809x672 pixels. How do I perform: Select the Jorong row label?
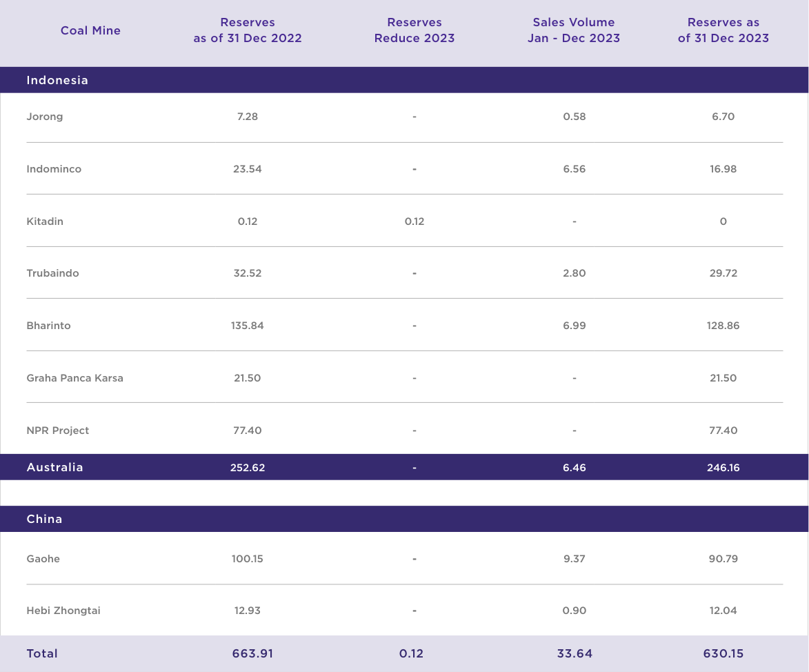click(x=45, y=117)
